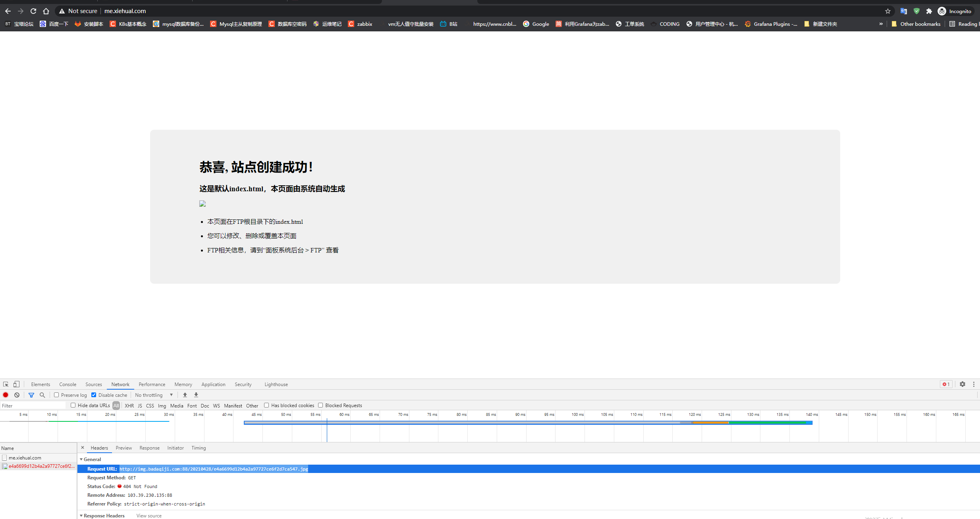Select the All filter type toggle
This screenshot has width=980, height=519.
pyautogui.click(x=116, y=406)
